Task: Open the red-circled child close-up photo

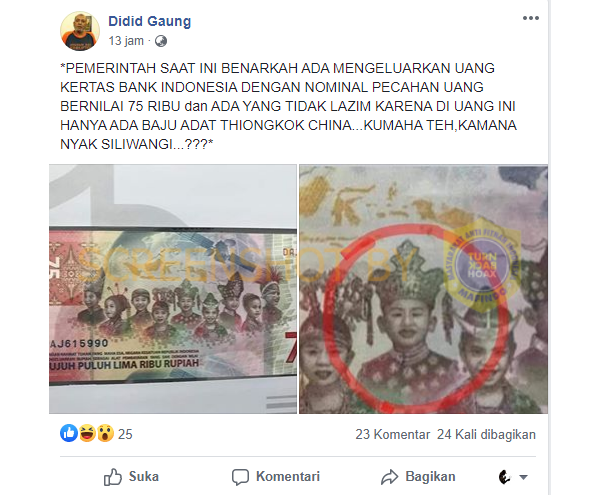Action: point(423,289)
